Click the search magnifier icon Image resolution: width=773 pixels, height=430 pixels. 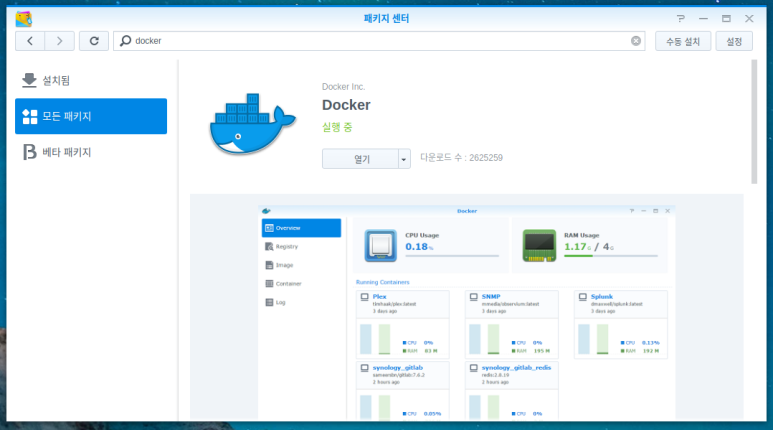[126, 40]
